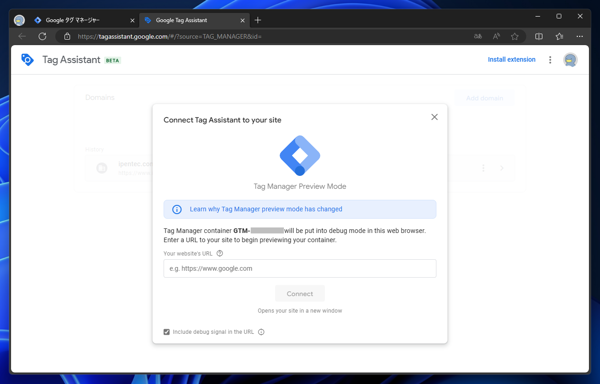Open split screen icon in toolbar
Viewport: 600px width, 384px height.
click(x=539, y=37)
